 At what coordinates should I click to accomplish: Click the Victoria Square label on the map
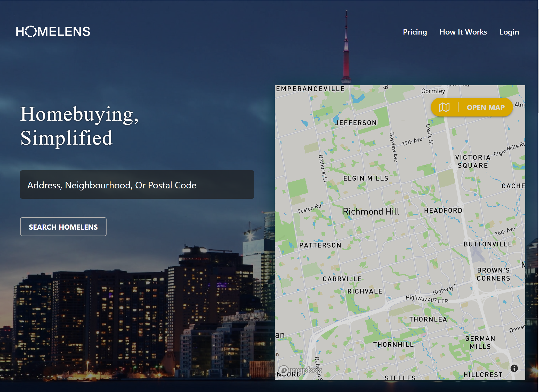(x=473, y=161)
